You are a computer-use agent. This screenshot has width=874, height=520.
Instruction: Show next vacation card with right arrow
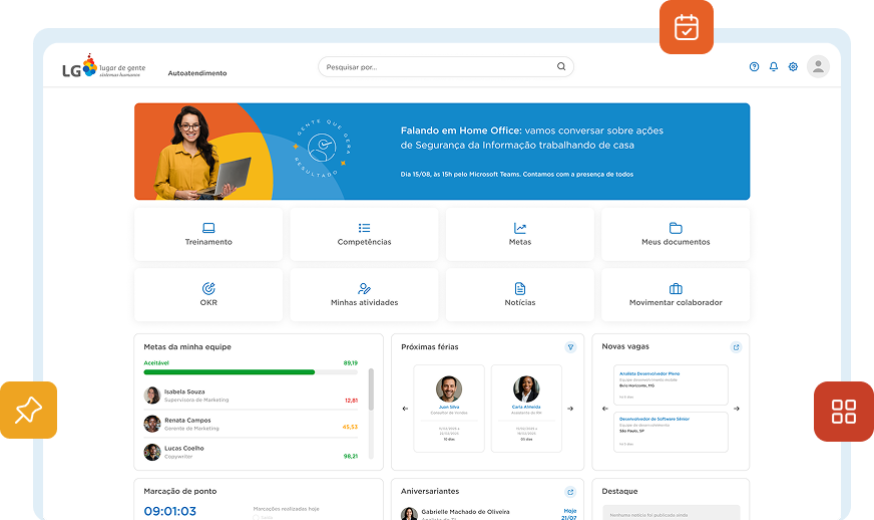click(x=570, y=408)
